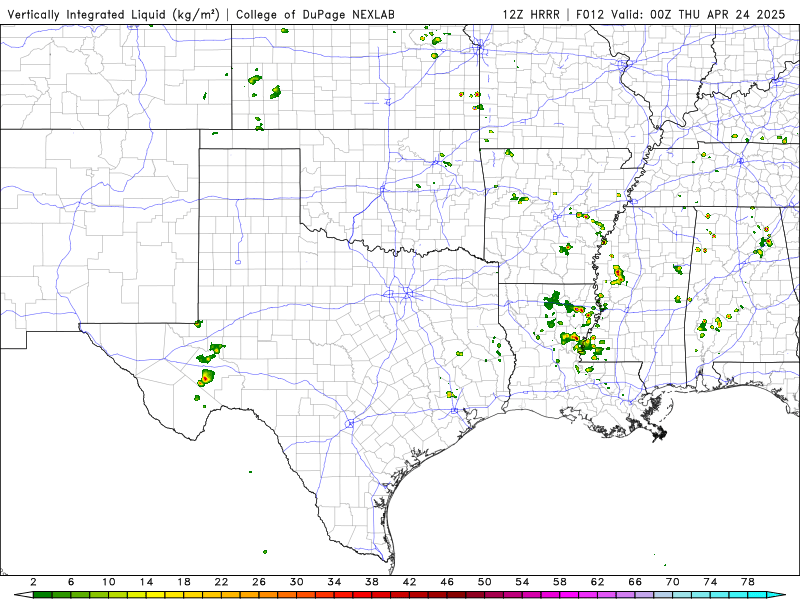Image resolution: width=800 pixels, height=600 pixels.
Task: Click the color scale label '26'
Action: [259, 582]
